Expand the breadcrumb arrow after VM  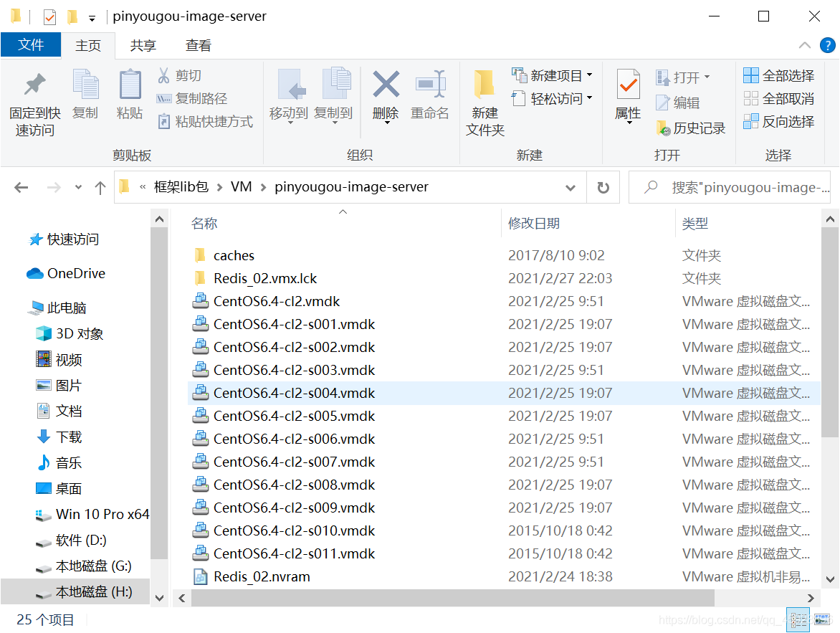pos(263,187)
